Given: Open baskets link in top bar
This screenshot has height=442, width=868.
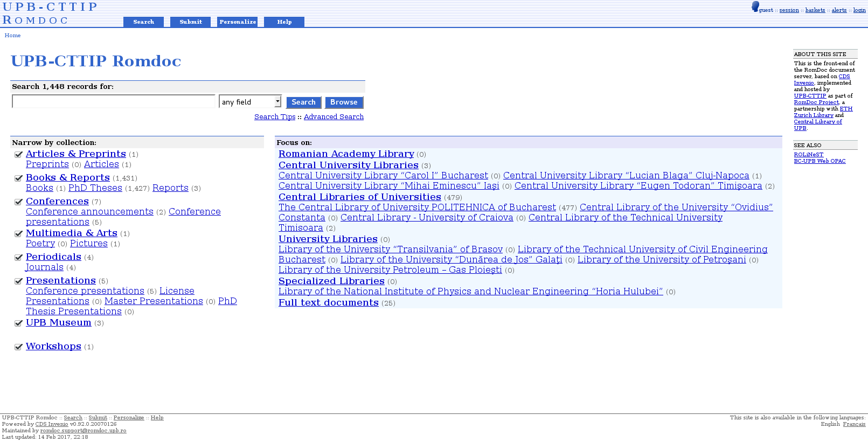Looking at the screenshot, I should (x=815, y=10).
